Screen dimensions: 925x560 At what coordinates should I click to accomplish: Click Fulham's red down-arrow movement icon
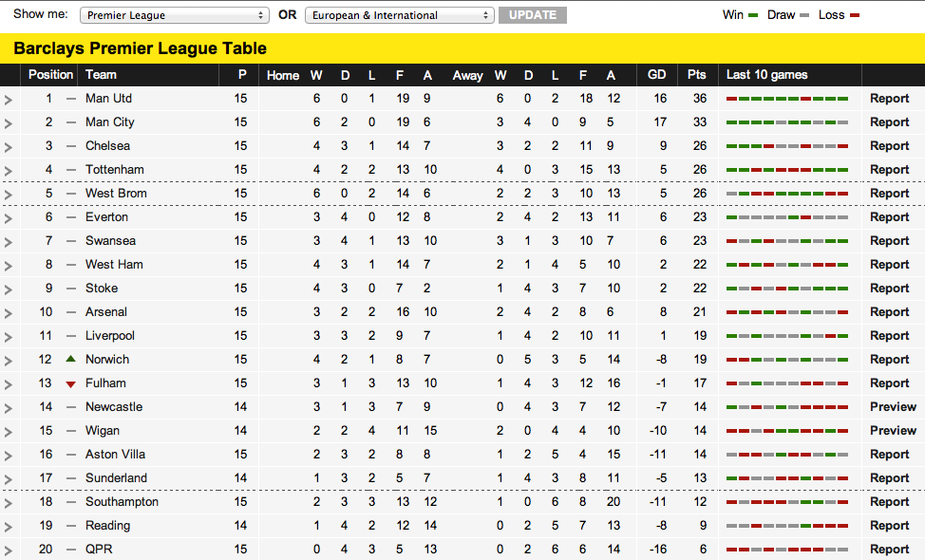(x=70, y=383)
